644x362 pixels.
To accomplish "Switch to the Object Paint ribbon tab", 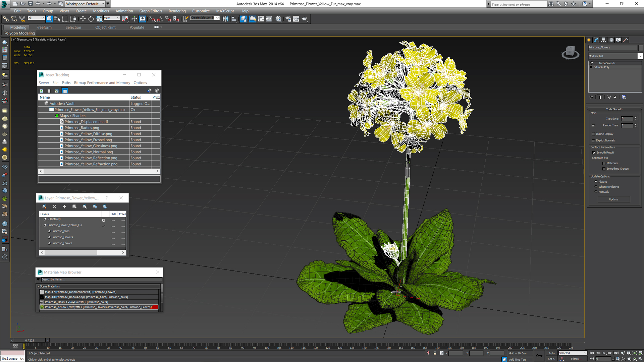I will 105,27.
